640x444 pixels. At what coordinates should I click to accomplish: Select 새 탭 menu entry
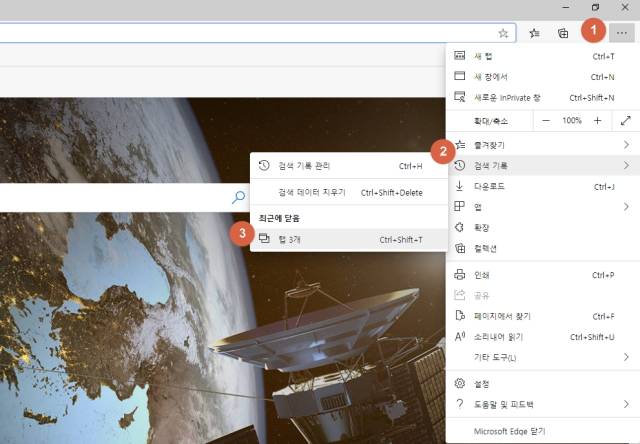[x=543, y=56]
